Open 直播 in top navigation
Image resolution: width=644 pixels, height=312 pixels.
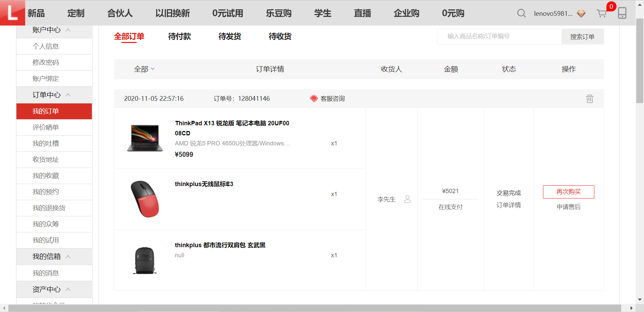(363, 13)
